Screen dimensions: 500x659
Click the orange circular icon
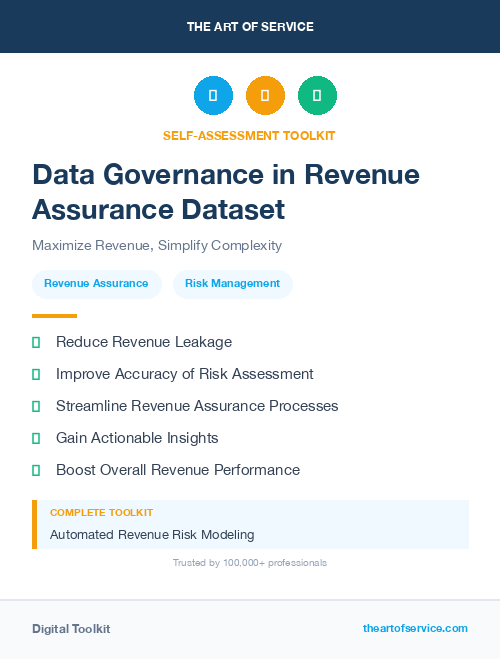click(265, 95)
